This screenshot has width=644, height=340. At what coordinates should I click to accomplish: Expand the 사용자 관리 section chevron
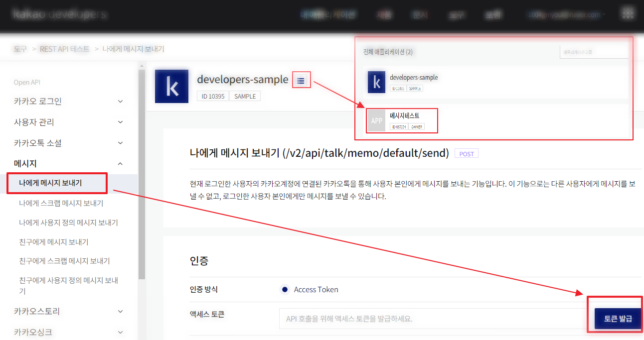120,122
